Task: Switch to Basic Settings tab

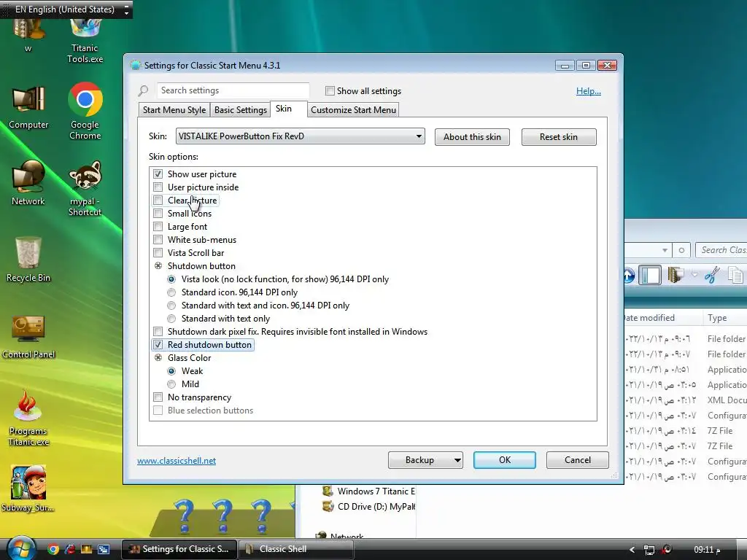Action: 241,110
